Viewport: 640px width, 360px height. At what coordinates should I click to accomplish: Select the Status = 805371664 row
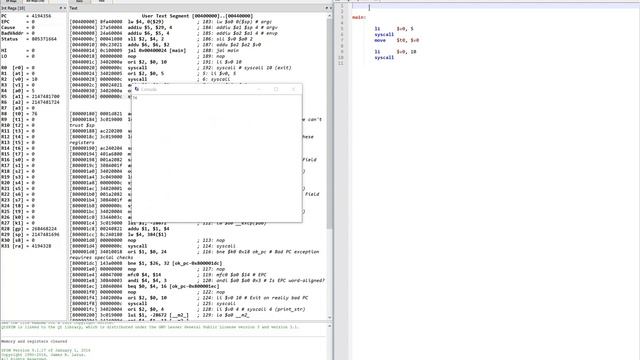coord(29,39)
